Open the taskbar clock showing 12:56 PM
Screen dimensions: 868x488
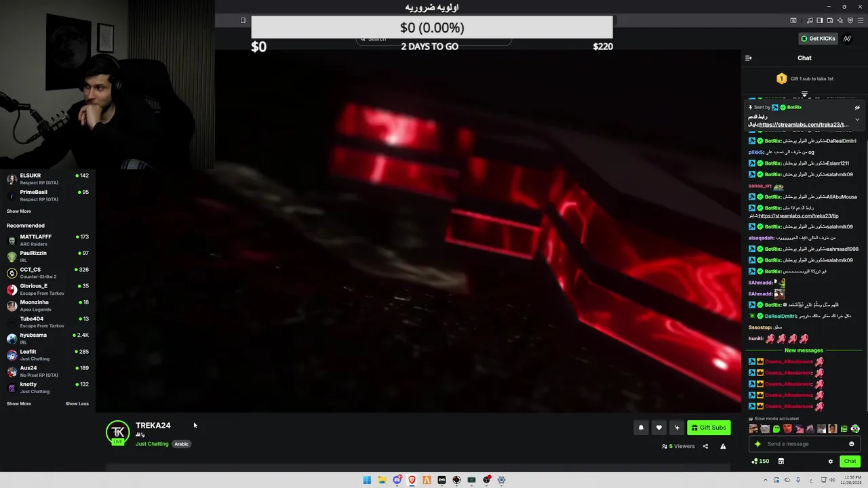[x=850, y=480]
